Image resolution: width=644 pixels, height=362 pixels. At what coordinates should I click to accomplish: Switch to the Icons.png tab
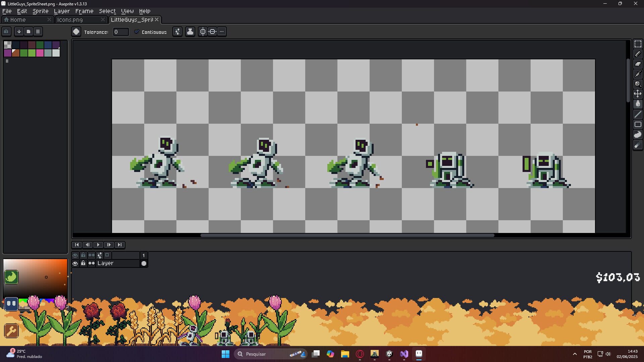tap(70, 20)
